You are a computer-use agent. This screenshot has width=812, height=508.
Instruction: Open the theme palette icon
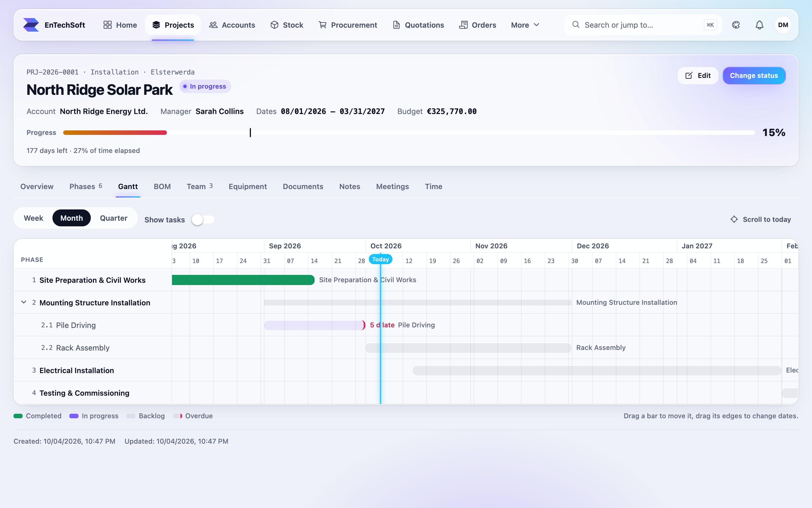[x=736, y=25]
